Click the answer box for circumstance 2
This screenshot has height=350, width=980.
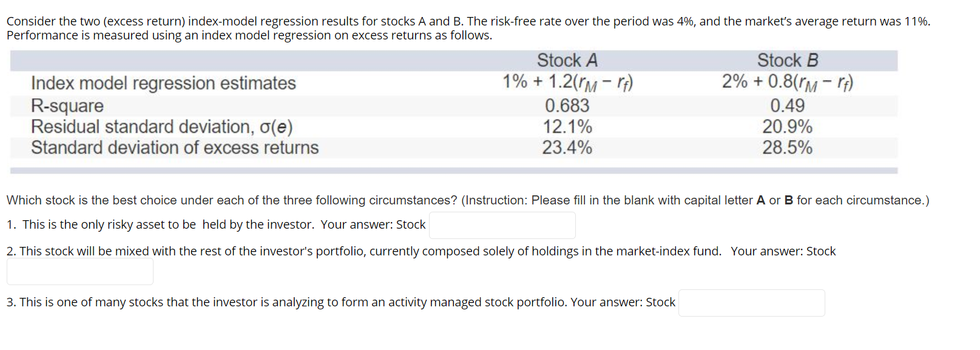79,271
